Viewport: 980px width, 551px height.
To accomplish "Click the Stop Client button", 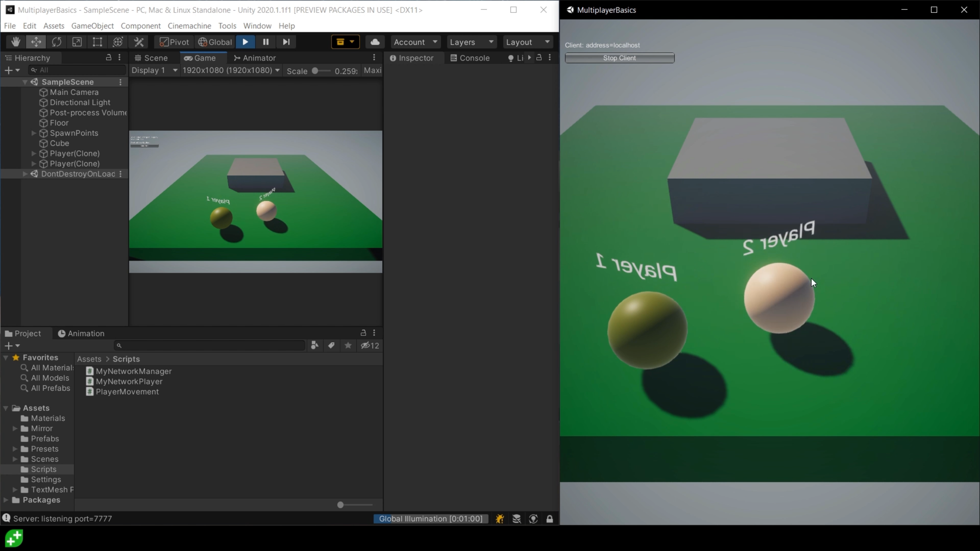I will tap(619, 58).
